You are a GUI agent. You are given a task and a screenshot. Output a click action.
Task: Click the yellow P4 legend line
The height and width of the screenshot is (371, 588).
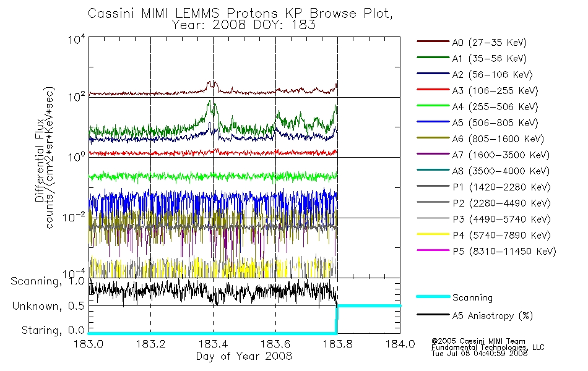[x=433, y=234]
